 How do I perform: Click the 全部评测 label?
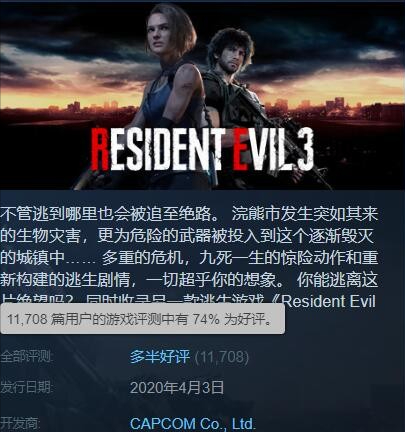coord(27,357)
